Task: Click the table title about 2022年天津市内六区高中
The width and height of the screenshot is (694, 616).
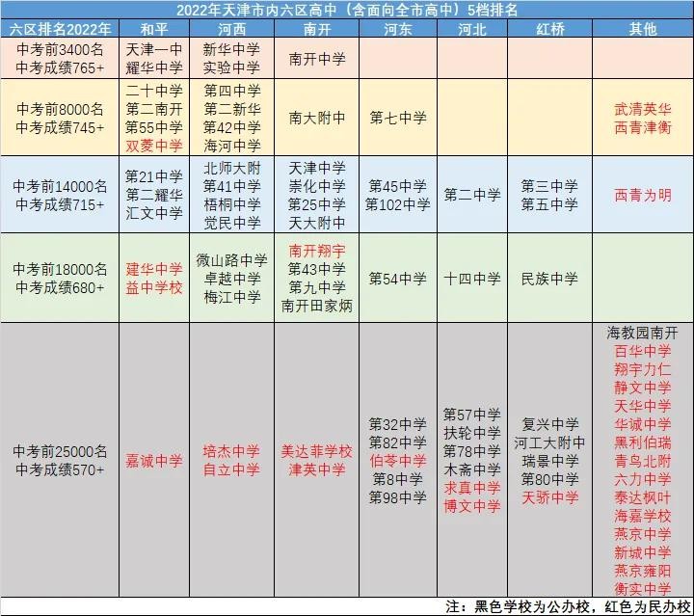Action: tap(347, 10)
